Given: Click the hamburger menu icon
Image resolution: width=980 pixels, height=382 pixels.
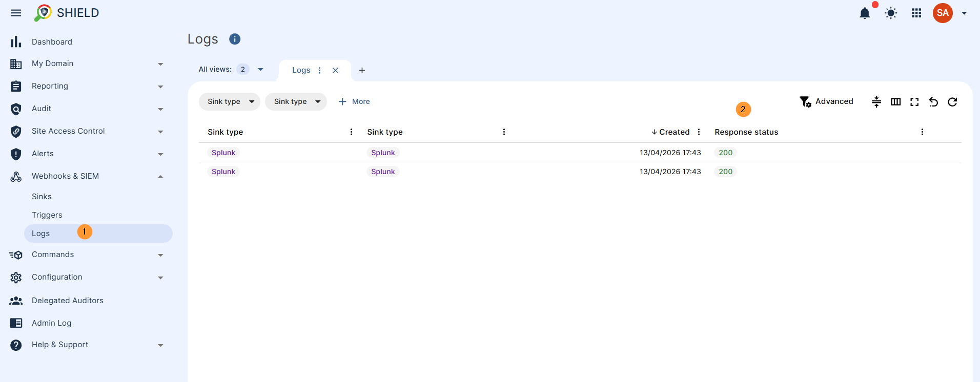Looking at the screenshot, I should pos(16,13).
